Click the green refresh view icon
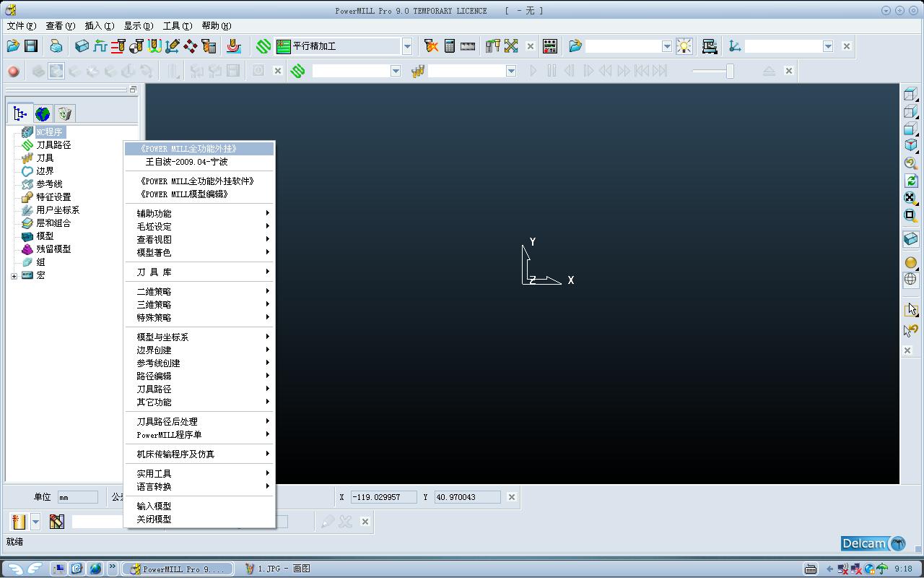The image size is (924, 578). pos(910,181)
